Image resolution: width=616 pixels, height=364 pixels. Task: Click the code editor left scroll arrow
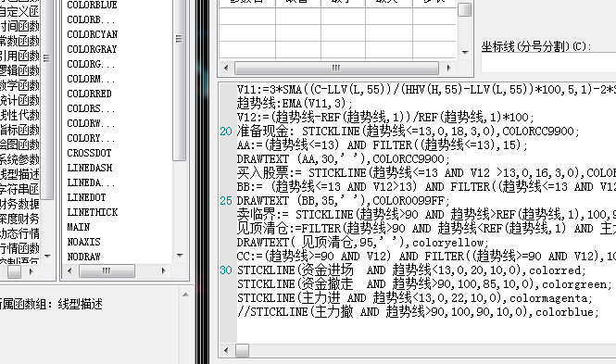pyautogui.click(x=226, y=350)
